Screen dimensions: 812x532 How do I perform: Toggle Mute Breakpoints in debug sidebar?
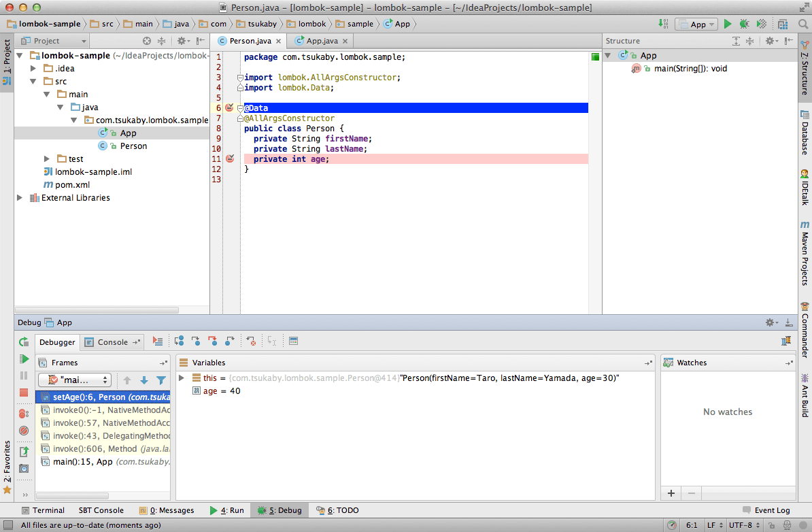pos(24,431)
